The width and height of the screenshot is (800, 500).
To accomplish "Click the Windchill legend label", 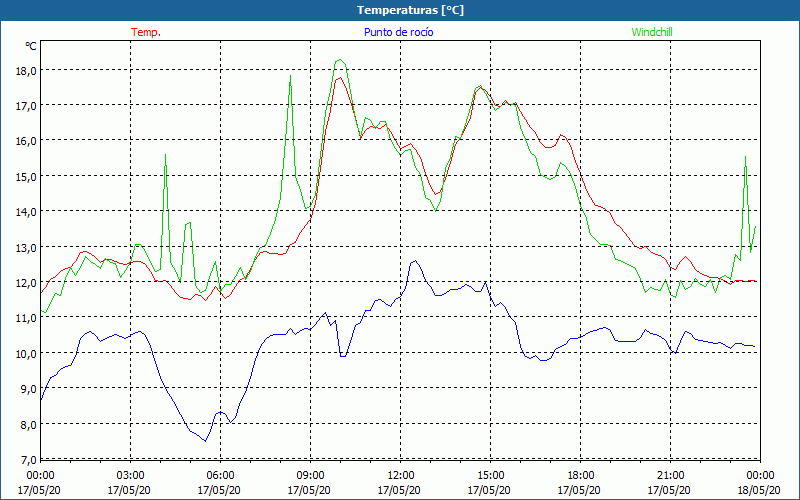I will point(652,32).
